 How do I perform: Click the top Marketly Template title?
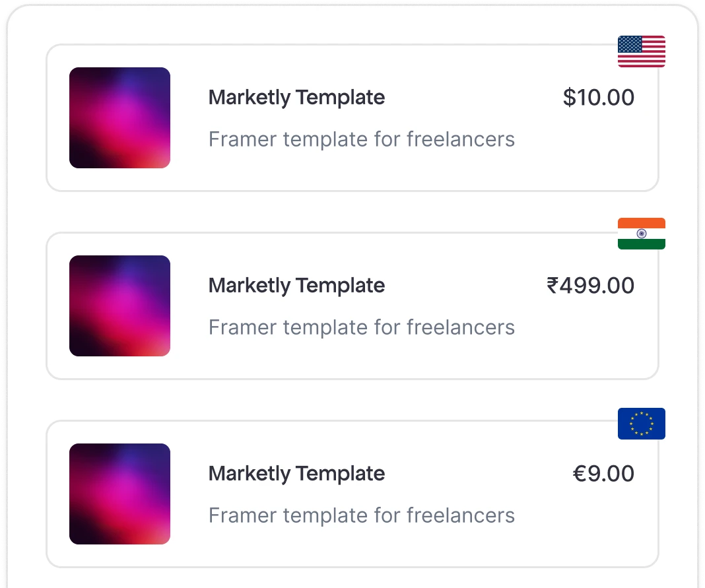click(296, 97)
